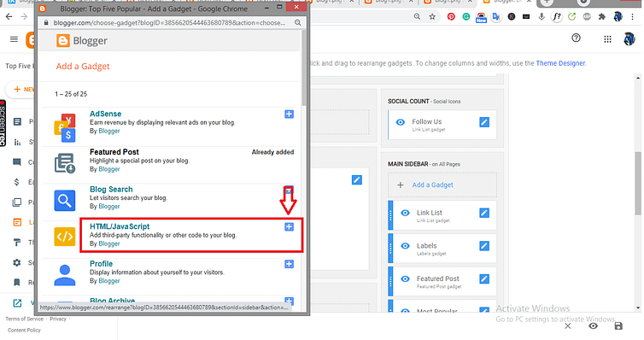This screenshot has width=644, height=340.
Task: Toggle visibility of Link List gadget
Action: [x=405, y=213]
